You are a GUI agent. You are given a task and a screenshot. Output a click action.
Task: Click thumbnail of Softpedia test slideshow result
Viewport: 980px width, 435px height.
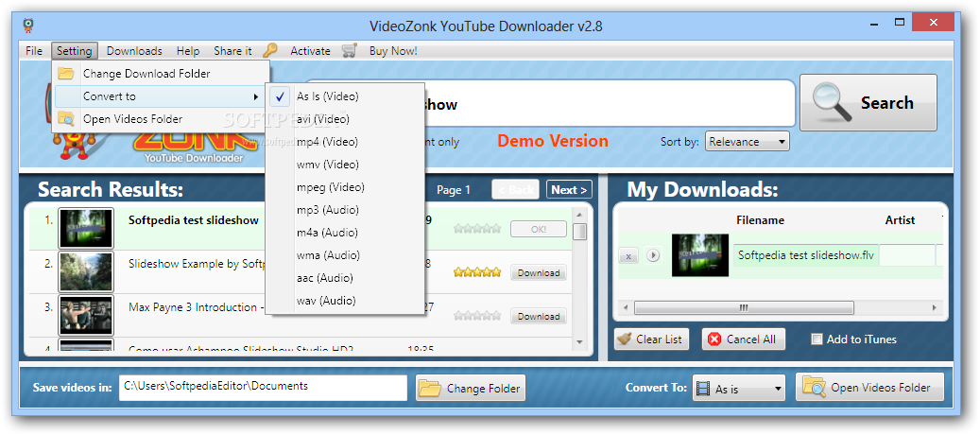click(86, 229)
